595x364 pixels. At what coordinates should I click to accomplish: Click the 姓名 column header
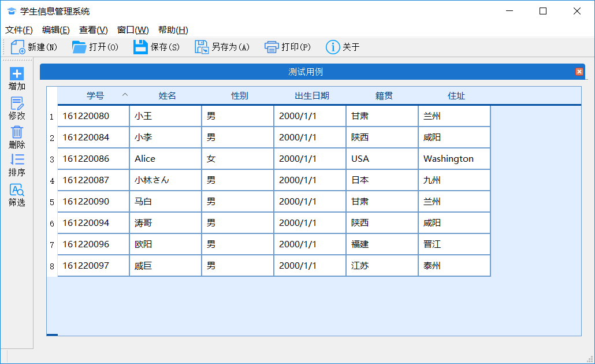167,96
